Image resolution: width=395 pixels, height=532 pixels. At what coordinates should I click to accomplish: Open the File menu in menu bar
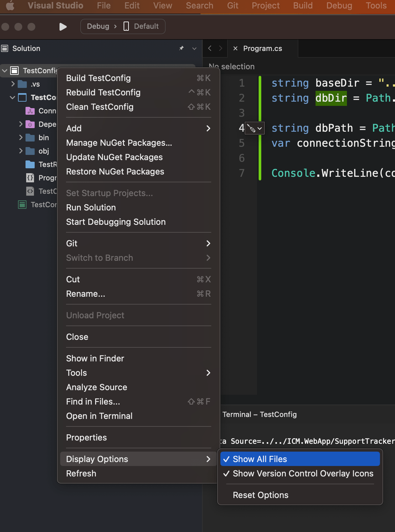104,6
